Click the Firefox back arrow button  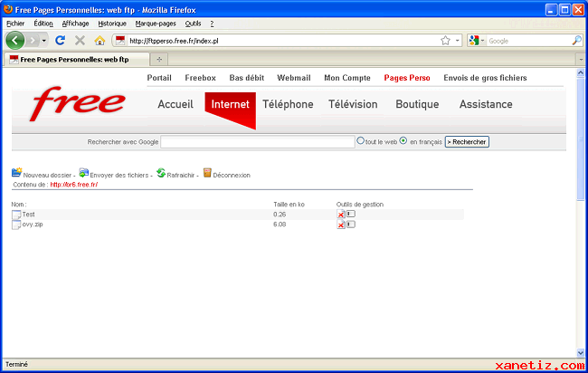[x=15, y=40]
